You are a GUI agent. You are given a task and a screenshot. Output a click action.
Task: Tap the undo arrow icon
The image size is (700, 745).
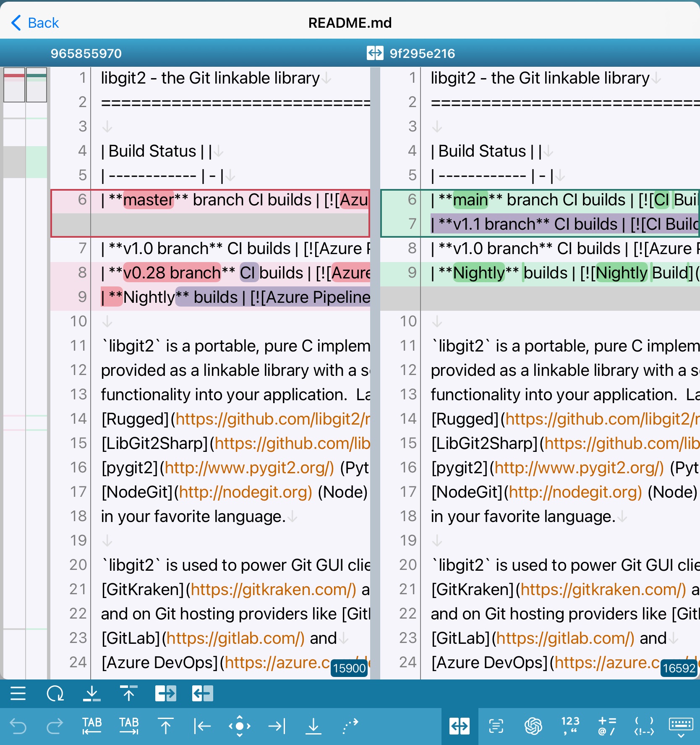click(18, 726)
